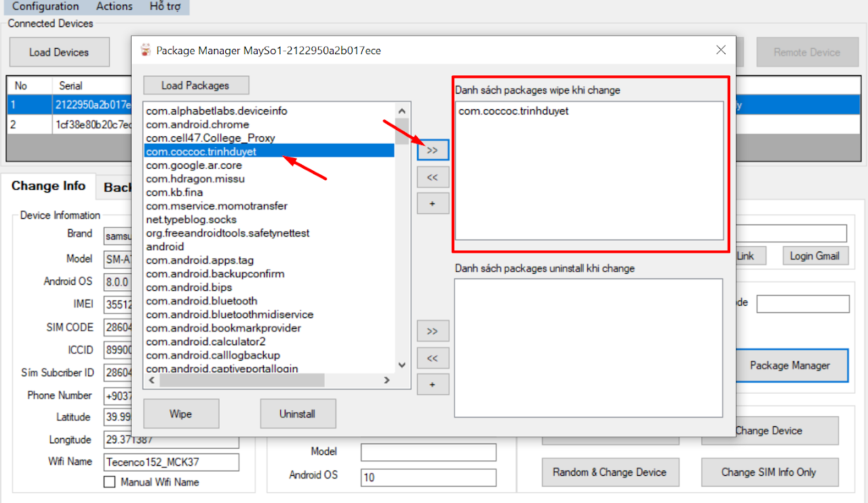Open the Configuration menu

click(45, 6)
